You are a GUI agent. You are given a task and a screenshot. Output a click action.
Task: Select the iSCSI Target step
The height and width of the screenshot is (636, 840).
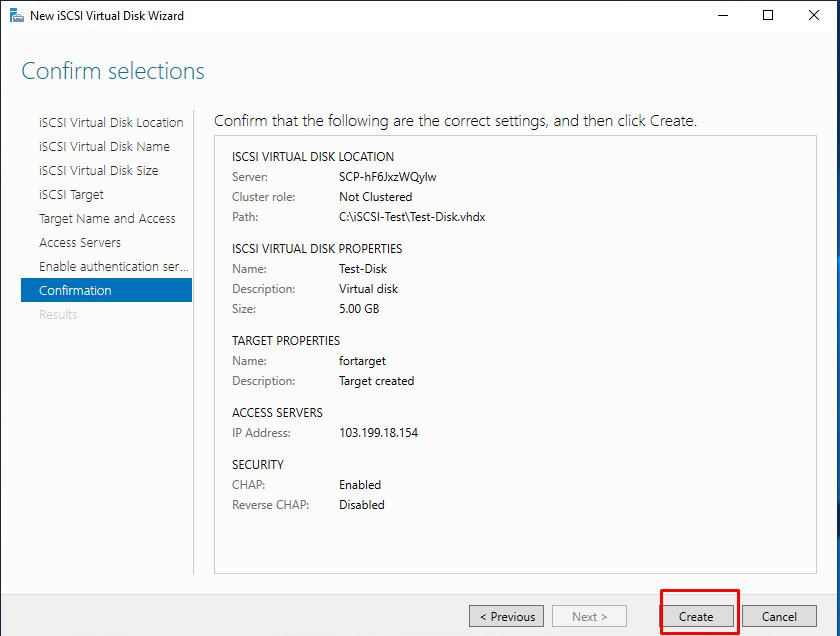click(71, 194)
